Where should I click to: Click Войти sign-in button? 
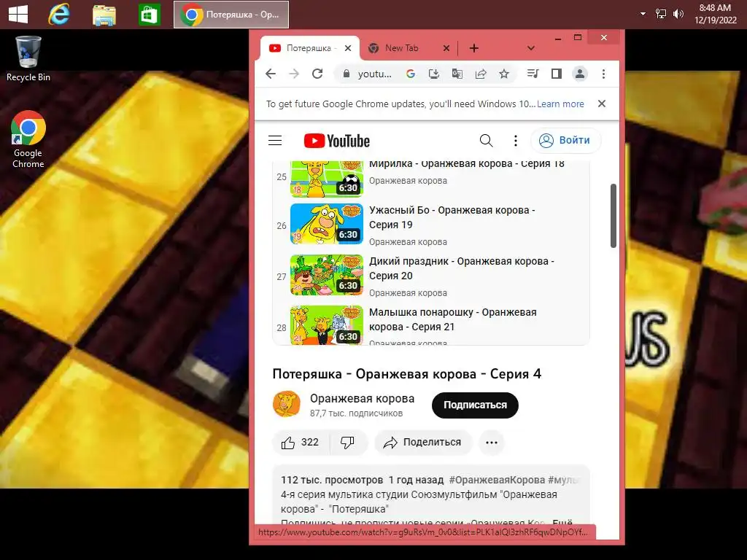565,141
